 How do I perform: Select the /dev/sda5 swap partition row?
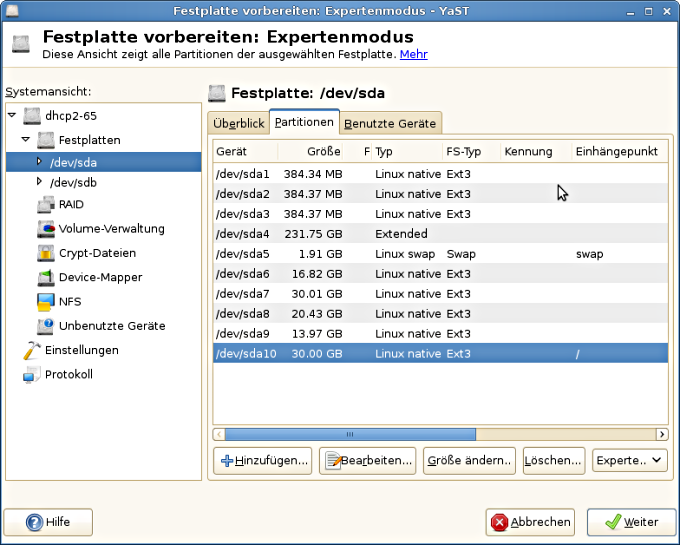(x=440, y=254)
